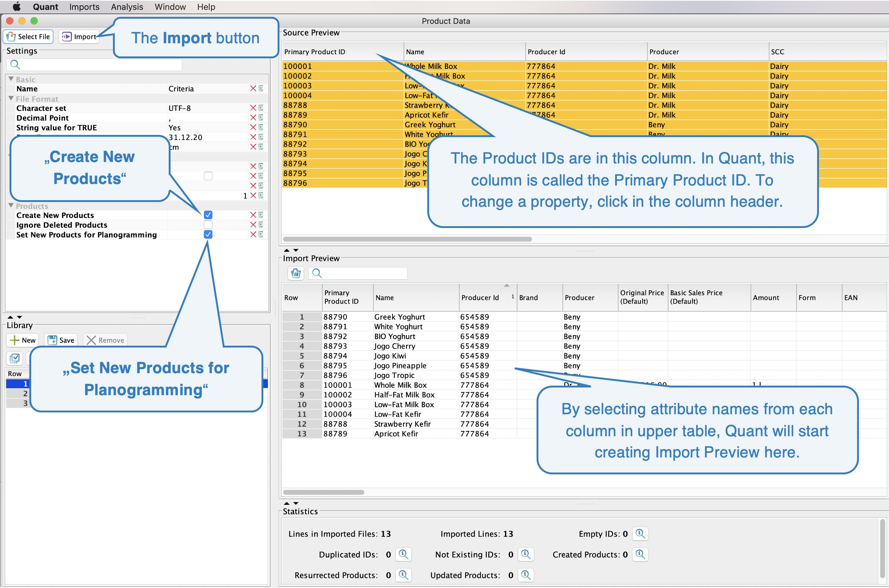Click the clipboard export icon in Import Preview
The width and height of the screenshot is (889, 588).
click(296, 273)
